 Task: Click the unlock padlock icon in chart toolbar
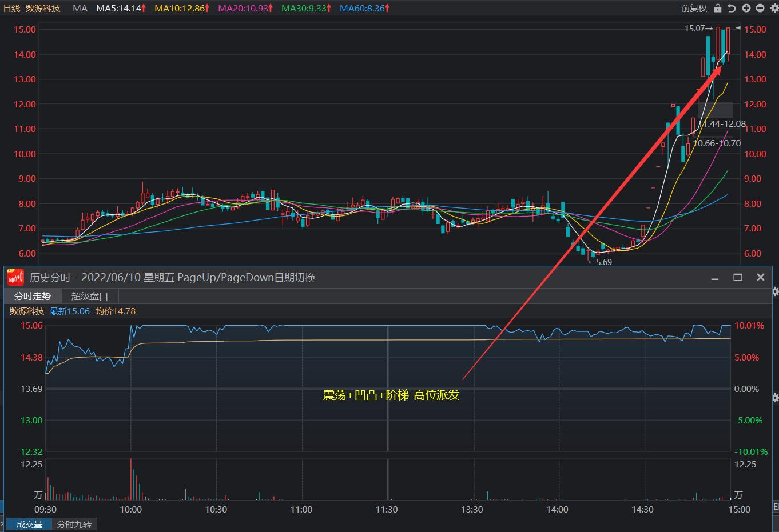[718, 8]
